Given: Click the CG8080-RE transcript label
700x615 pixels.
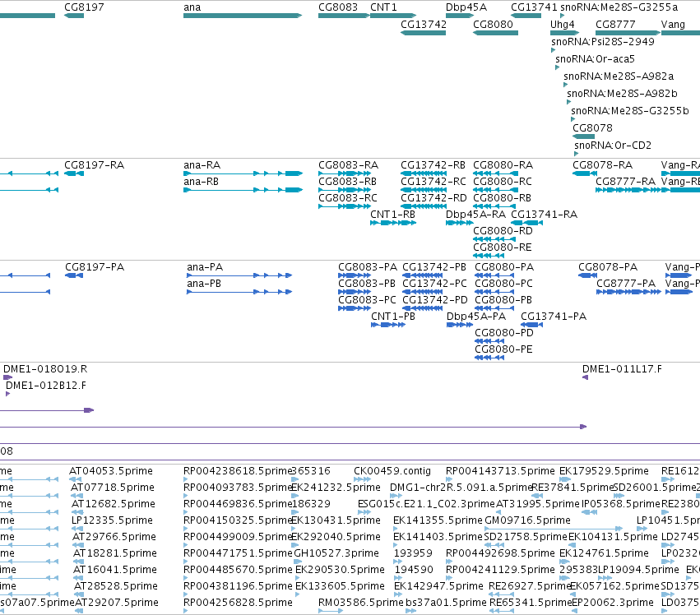Looking at the screenshot, I should click(503, 247).
